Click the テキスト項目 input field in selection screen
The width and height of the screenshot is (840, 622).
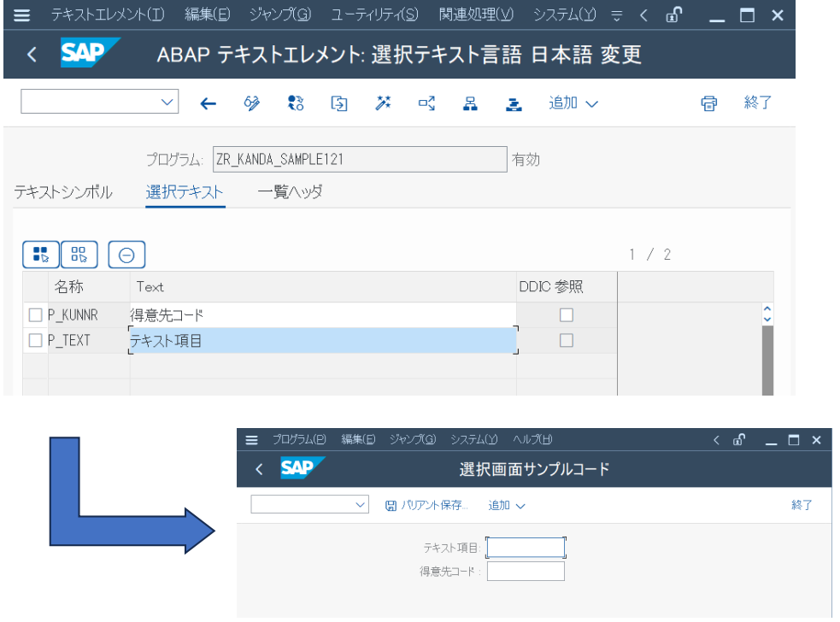click(x=526, y=548)
